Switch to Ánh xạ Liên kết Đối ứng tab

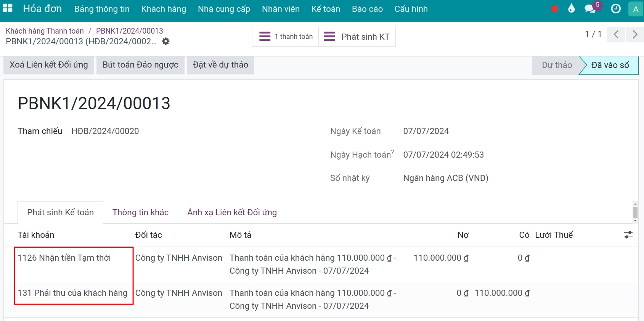(232, 212)
